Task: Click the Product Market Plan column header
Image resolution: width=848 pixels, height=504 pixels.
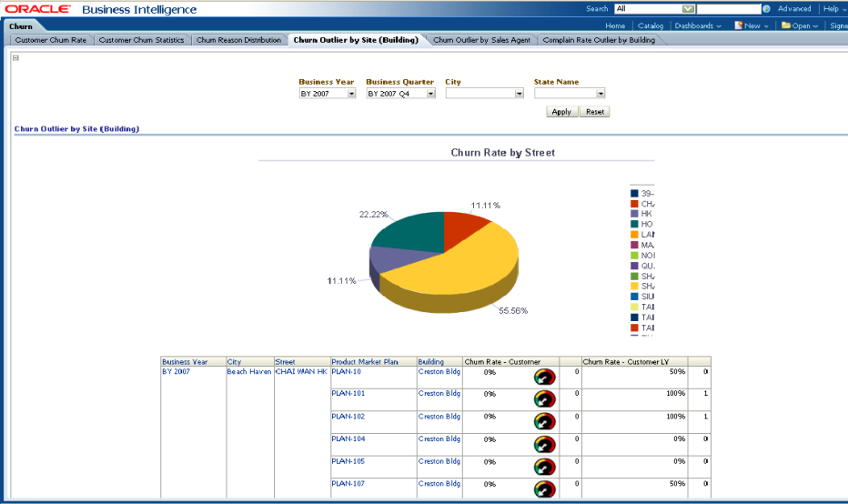Action: click(365, 362)
